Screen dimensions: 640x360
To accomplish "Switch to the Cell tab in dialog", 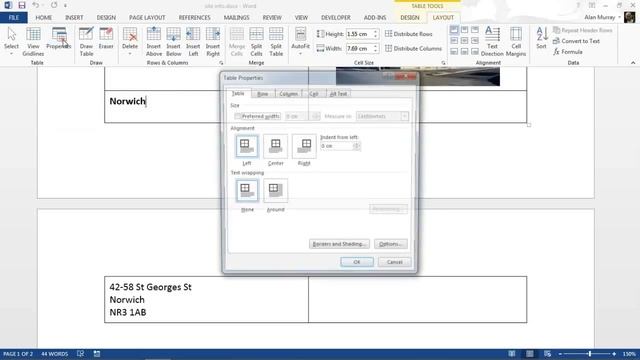I will point(314,94).
